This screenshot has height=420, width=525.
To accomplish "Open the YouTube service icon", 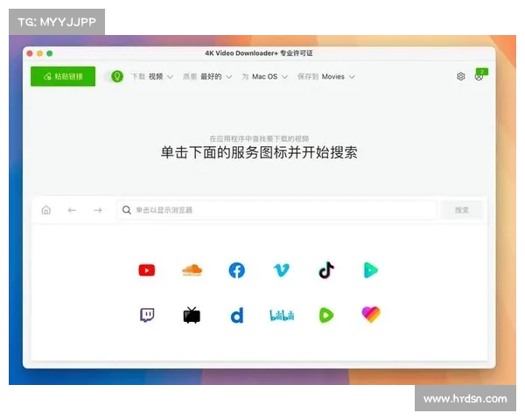I will point(147,270).
